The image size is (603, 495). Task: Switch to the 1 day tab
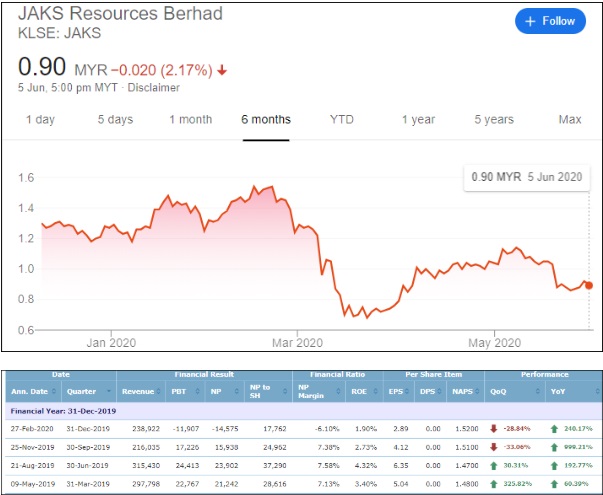pyautogui.click(x=40, y=120)
